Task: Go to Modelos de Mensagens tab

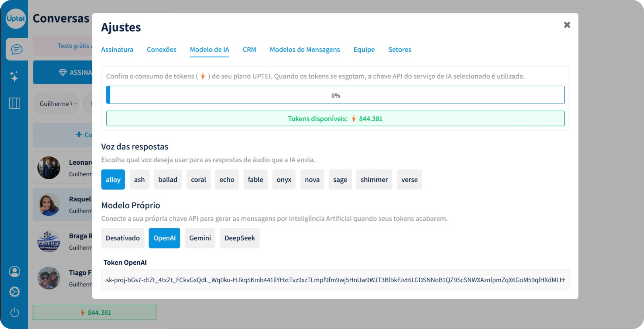Action: 305,50
